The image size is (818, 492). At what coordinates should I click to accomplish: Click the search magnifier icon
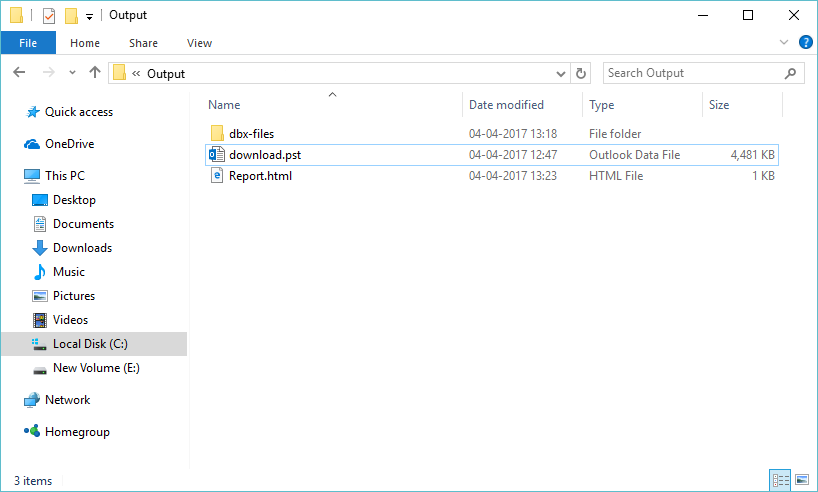[790, 74]
